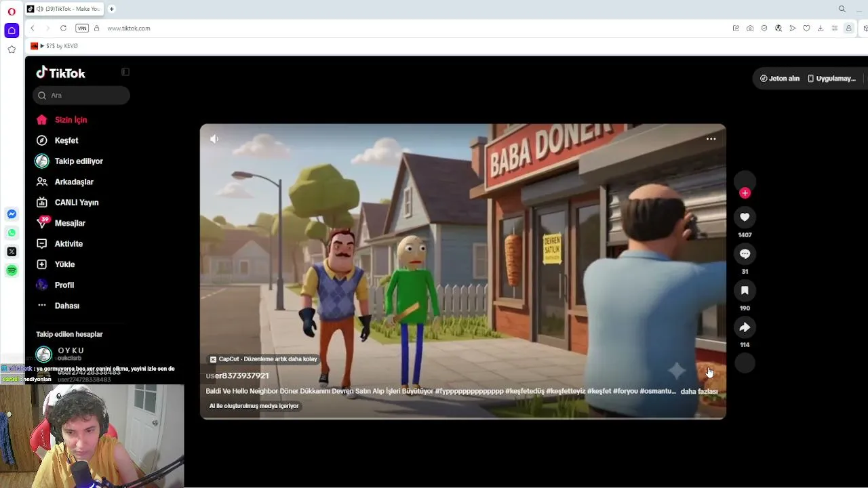
Task: Follow creator with red plus button
Action: tap(745, 193)
